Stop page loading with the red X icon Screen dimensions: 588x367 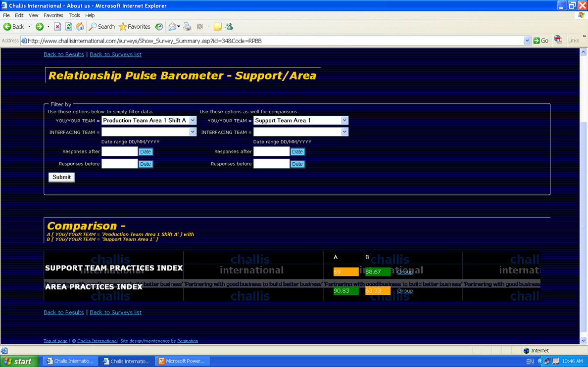point(57,27)
